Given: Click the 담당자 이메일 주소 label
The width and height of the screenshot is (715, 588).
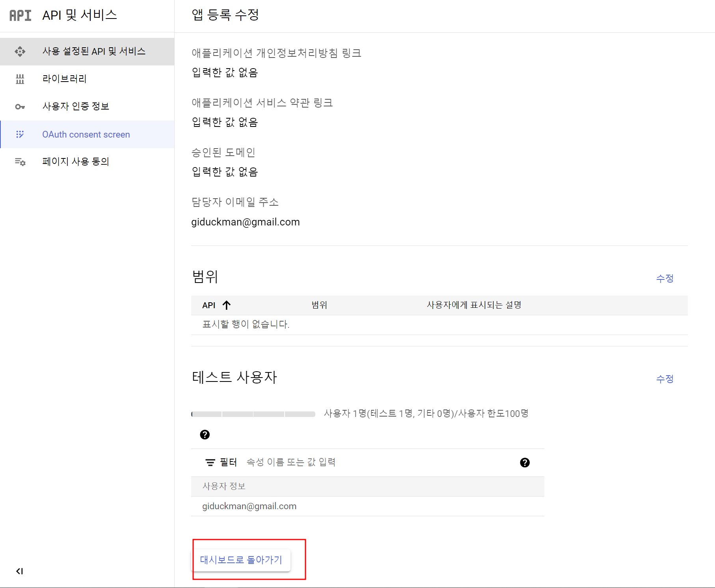Looking at the screenshot, I should pos(235,202).
